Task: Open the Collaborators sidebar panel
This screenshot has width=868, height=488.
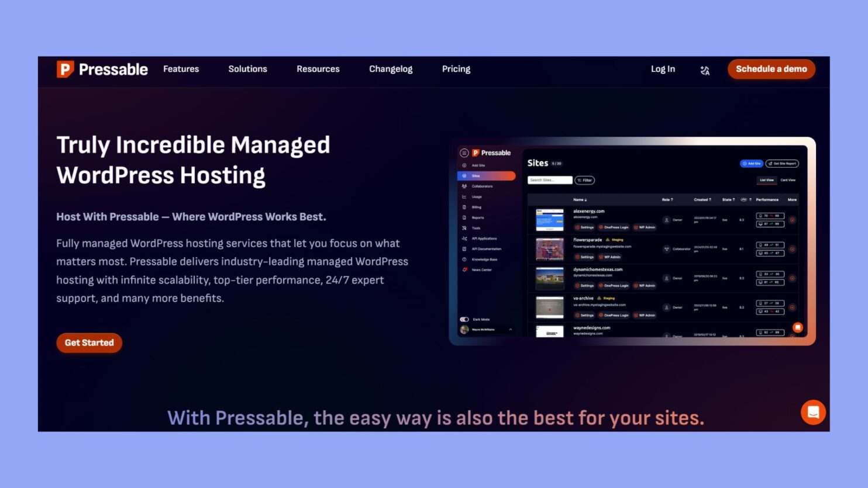Action: tap(481, 186)
